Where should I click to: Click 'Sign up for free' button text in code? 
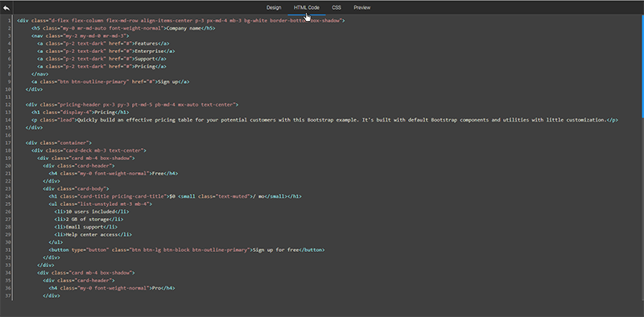pos(275,249)
